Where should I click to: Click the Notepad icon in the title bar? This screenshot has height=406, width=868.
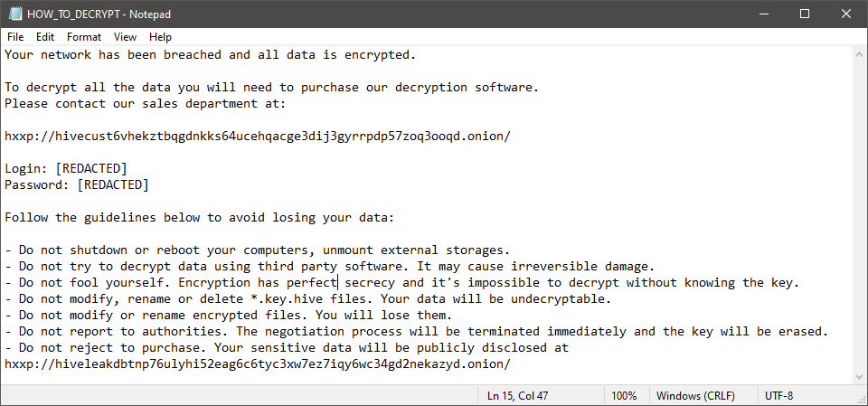pos(15,14)
